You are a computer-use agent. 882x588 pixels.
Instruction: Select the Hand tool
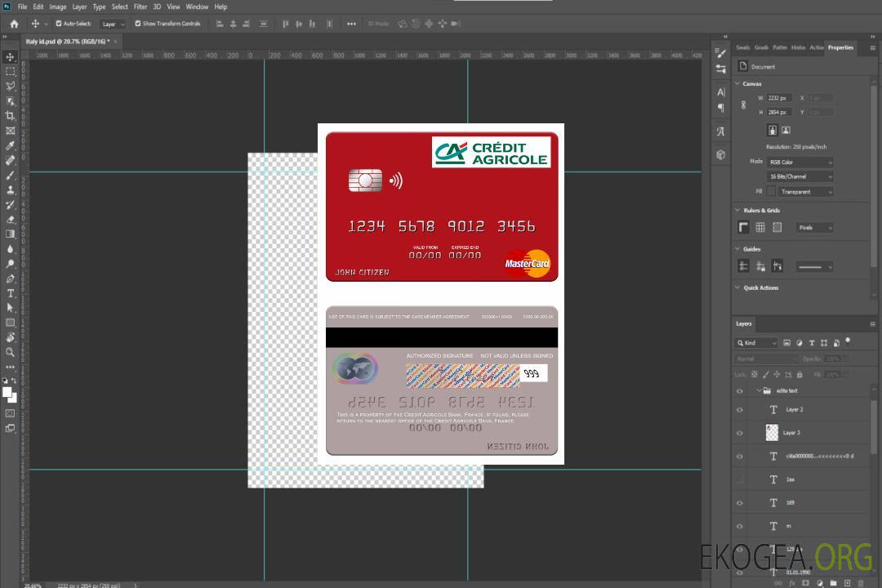coord(10,337)
